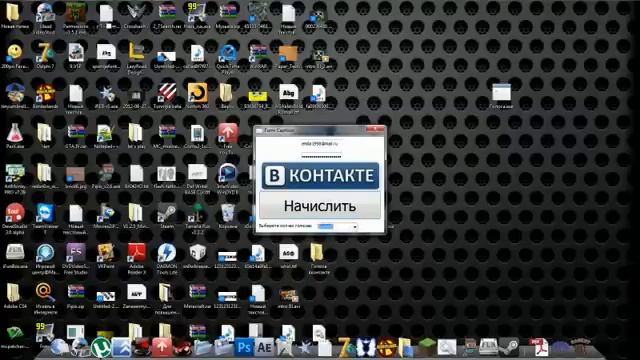Click the Начислить button
This screenshot has width=640, height=360.
pyautogui.click(x=320, y=205)
